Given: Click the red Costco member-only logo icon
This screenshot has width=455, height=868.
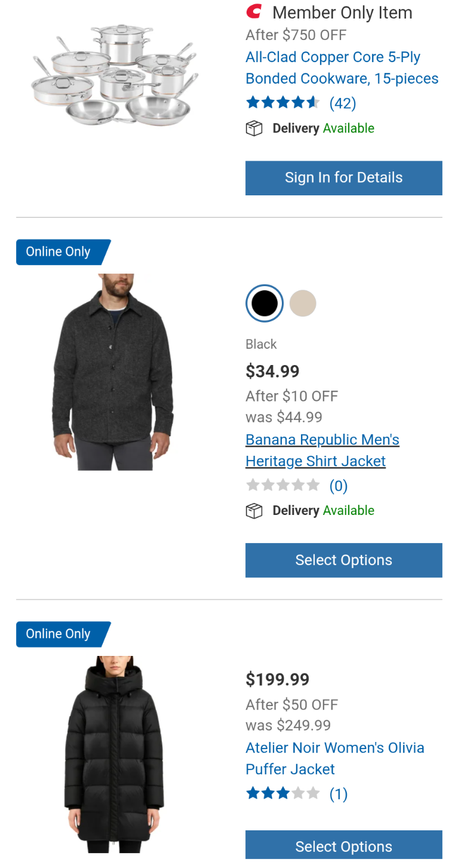Looking at the screenshot, I should (x=254, y=11).
